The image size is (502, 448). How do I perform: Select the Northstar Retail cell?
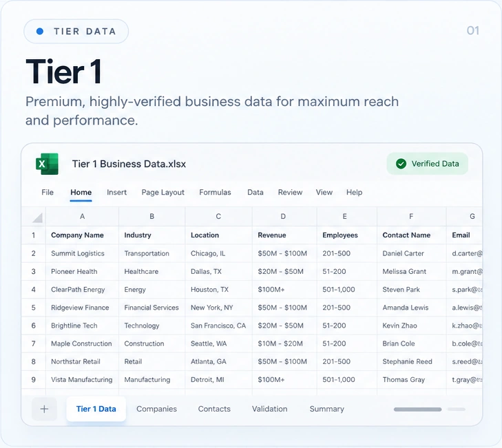click(x=82, y=361)
